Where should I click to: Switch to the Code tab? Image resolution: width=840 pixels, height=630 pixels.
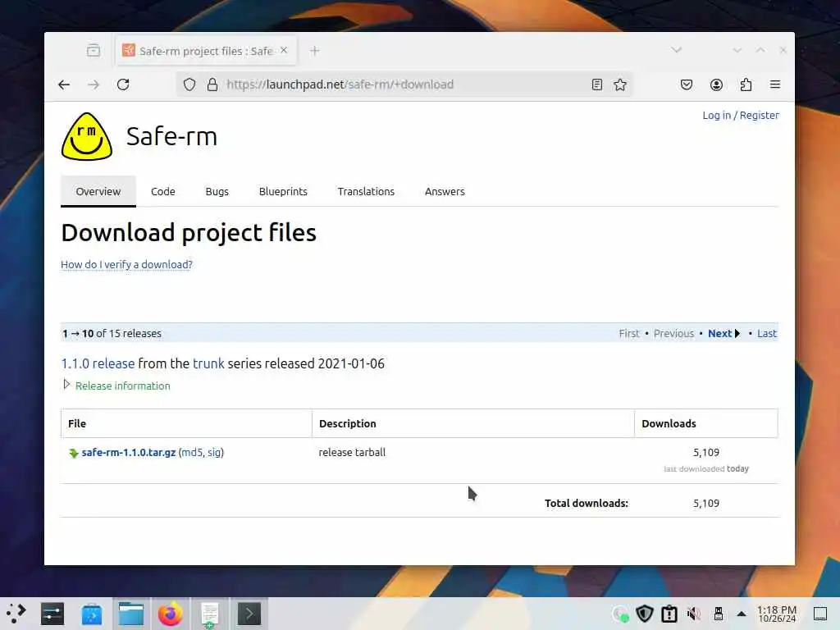(163, 191)
